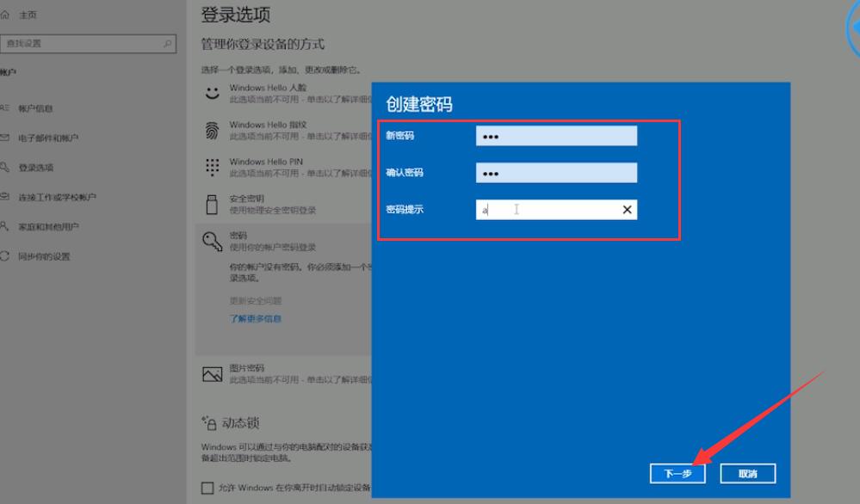Click the 电子邮件和帐户 envelope icon
This screenshot has width=860, height=504.
(x=4, y=138)
